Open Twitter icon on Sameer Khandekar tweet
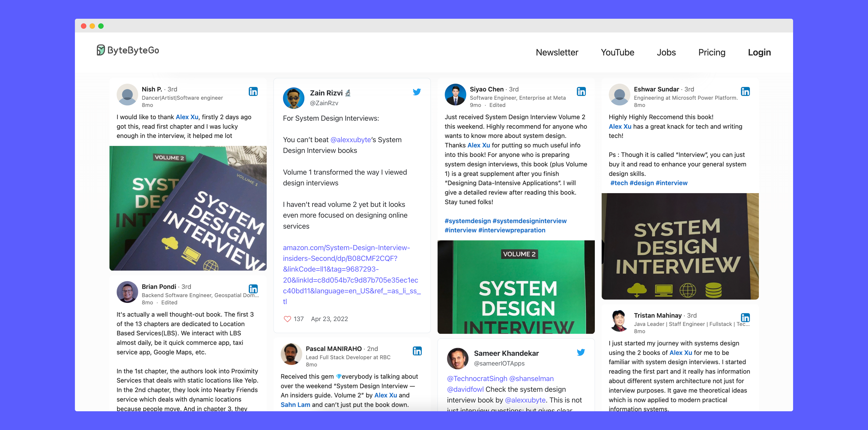 pyautogui.click(x=581, y=353)
